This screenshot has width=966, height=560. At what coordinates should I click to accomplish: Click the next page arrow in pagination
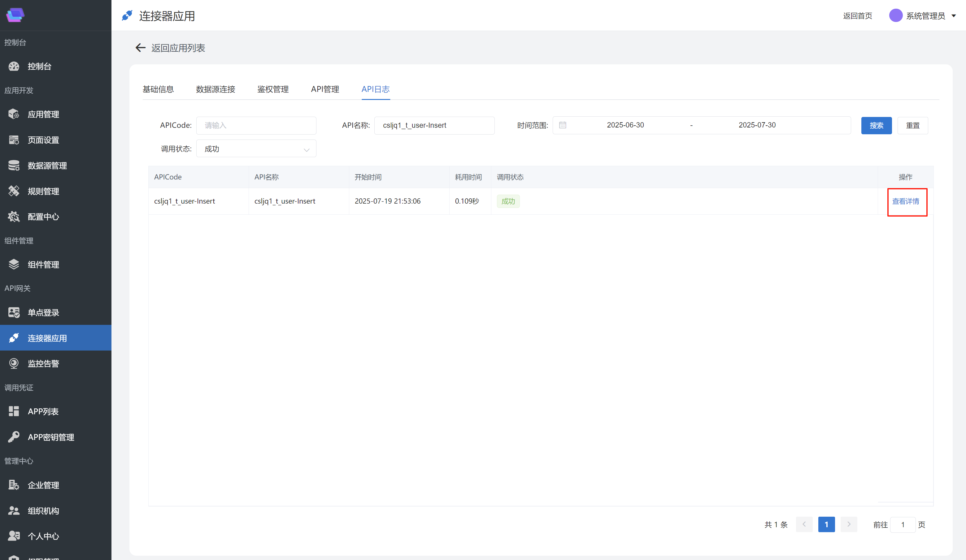coord(848,524)
